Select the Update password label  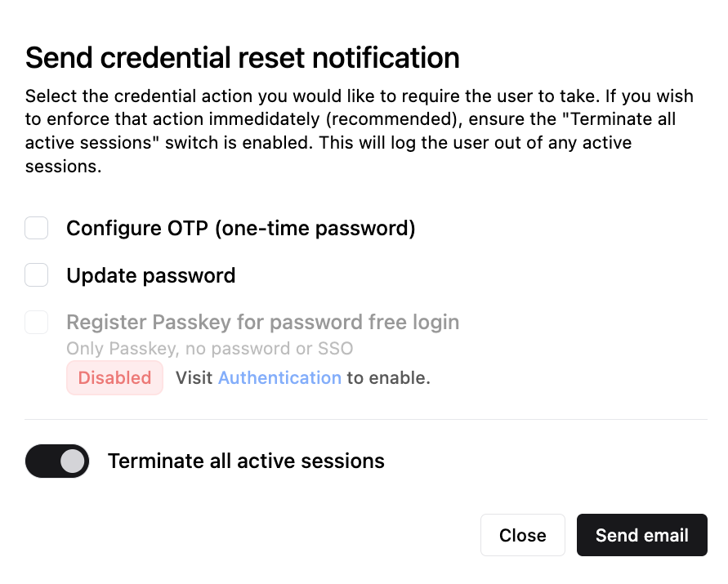pyautogui.click(x=150, y=275)
